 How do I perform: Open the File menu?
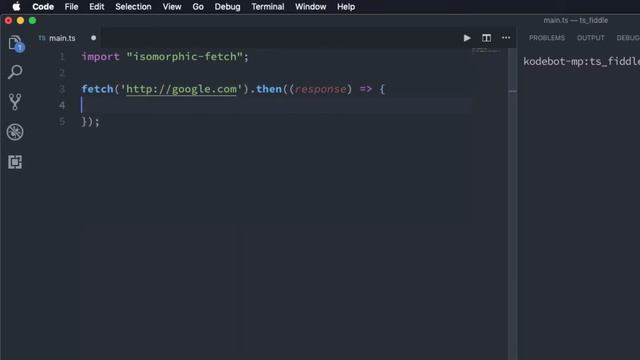click(71, 7)
